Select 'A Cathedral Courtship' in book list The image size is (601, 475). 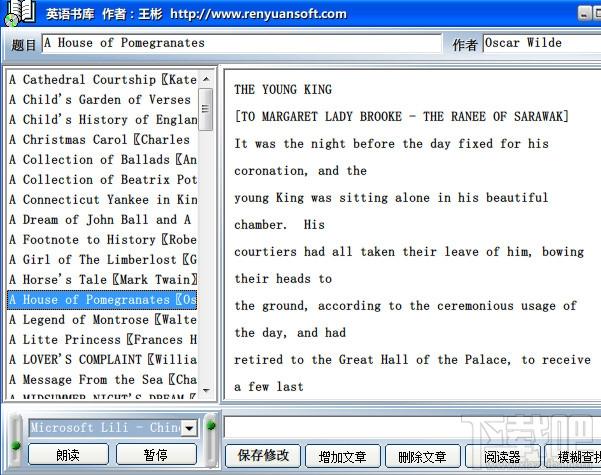pyautogui.click(x=103, y=80)
